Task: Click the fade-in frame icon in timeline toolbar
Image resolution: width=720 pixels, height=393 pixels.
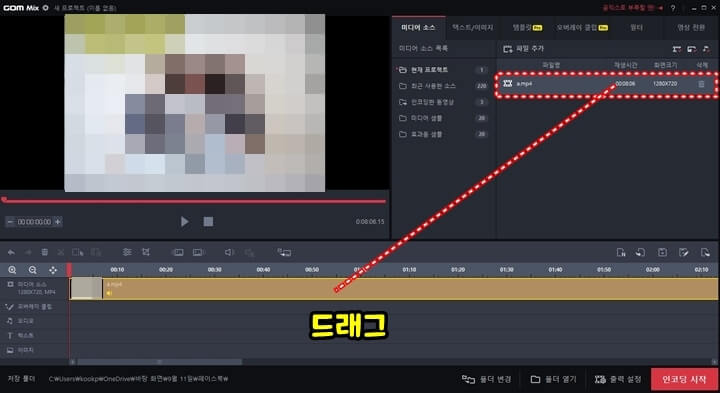Action: click(177, 252)
